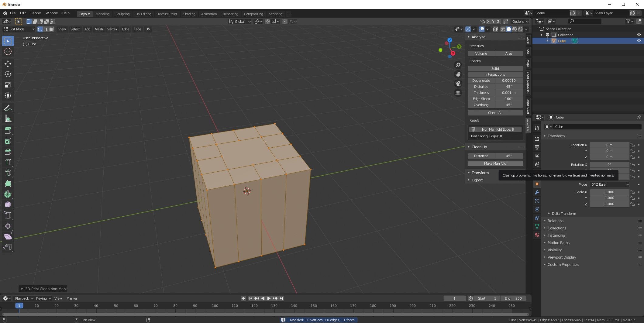Select the Annotate tool
The image size is (644, 323).
click(8, 108)
